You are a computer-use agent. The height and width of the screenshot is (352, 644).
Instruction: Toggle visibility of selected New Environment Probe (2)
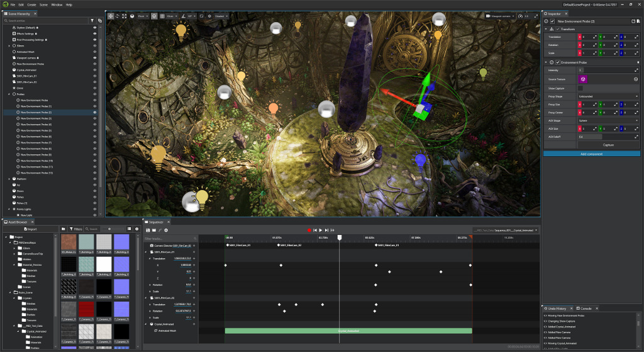[x=94, y=112]
